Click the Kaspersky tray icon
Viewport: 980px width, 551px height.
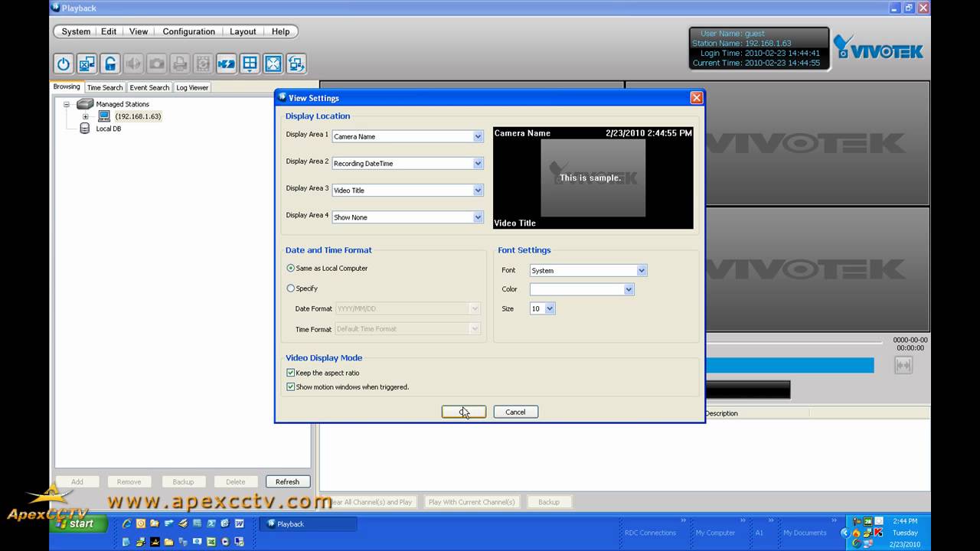[x=878, y=533]
